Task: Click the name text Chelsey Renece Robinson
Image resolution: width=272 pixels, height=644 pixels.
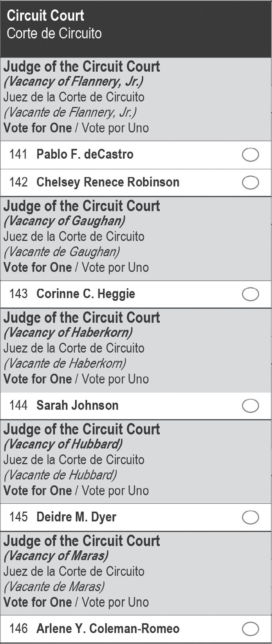Action: pos(108,182)
